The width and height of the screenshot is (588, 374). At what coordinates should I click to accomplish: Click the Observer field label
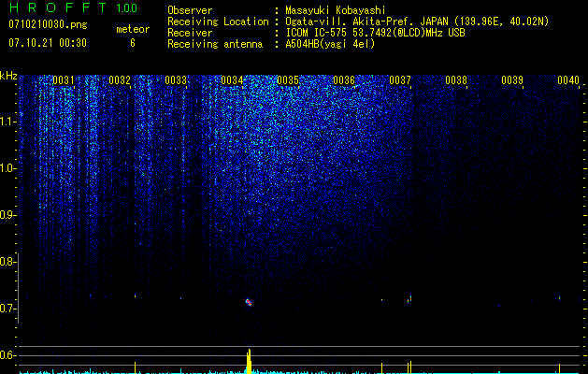[x=190, y=10]
